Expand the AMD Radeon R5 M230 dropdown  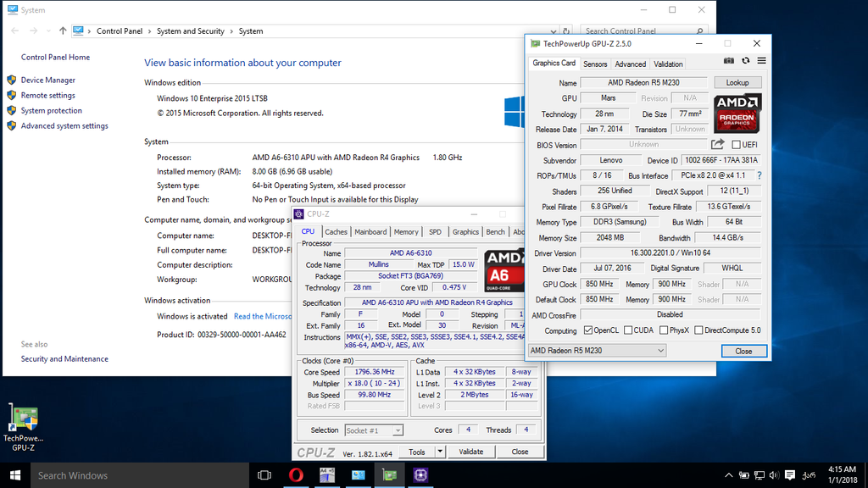pos(597,350)
